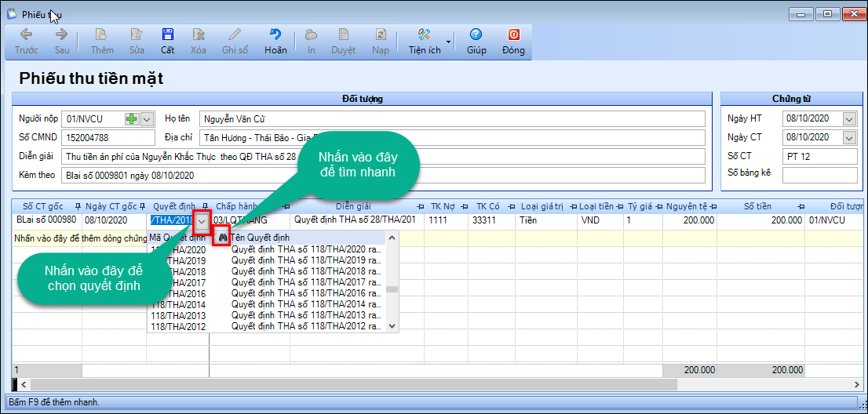Pin the Nguyên tệ column
This screenshot has height=414, width=868.
(711, 207)
